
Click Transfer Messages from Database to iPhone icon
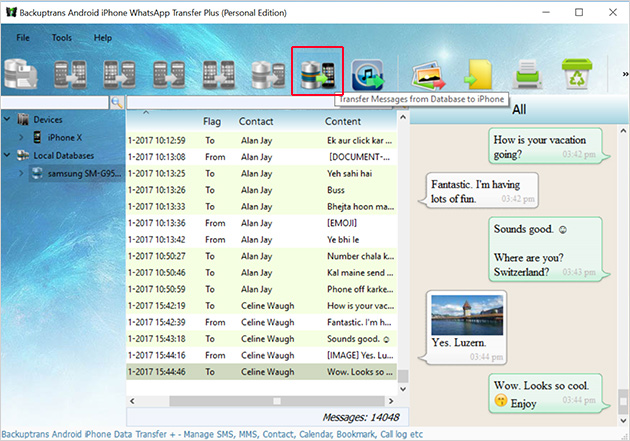(x=317, y=74)
